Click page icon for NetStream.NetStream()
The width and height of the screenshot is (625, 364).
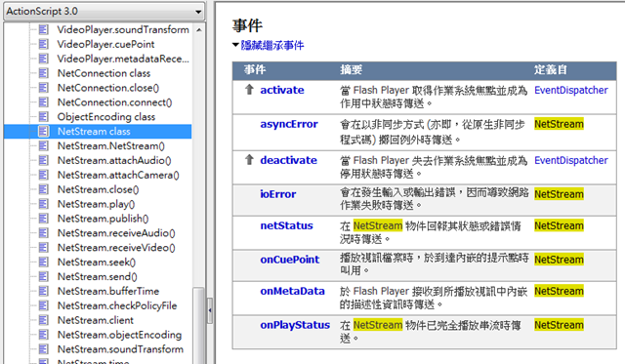[x=43, y=145]
